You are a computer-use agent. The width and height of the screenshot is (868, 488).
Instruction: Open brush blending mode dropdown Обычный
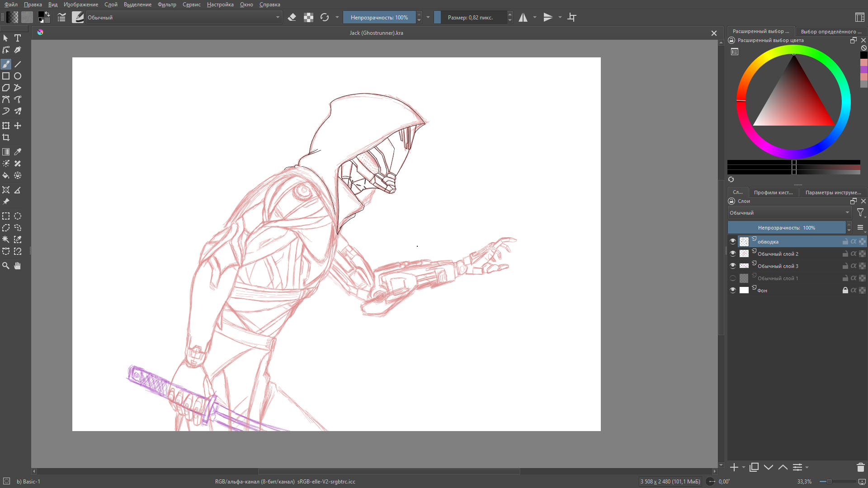pyautogui.click(x=183, y=18)
